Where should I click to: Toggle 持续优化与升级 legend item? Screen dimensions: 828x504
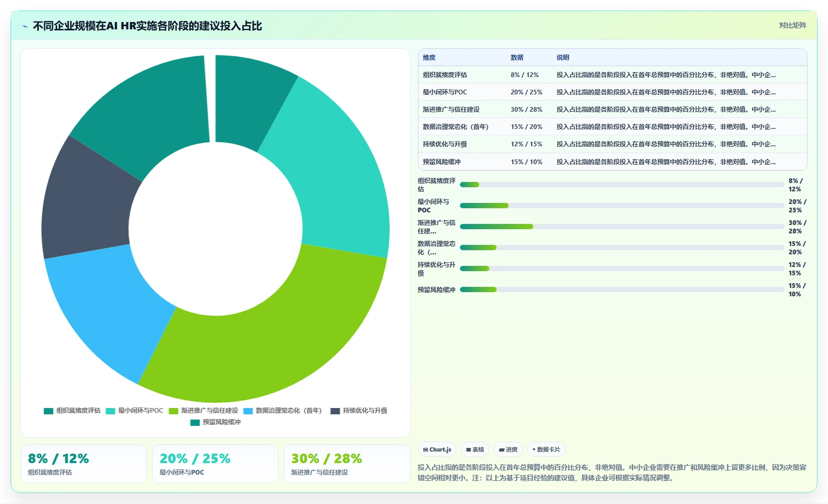click(x=359, y=411)
